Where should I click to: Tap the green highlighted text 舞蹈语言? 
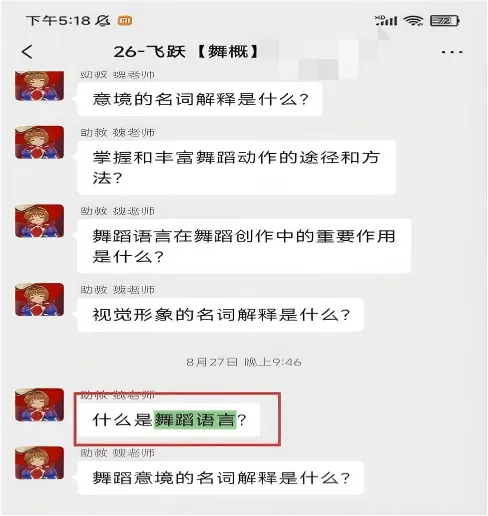click(x=195, y=420)
